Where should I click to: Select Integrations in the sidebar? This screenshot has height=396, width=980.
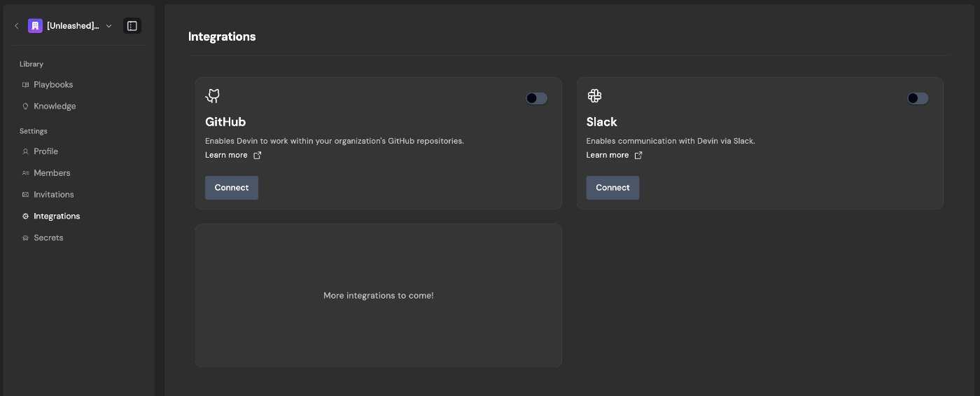tap(57, 217)
